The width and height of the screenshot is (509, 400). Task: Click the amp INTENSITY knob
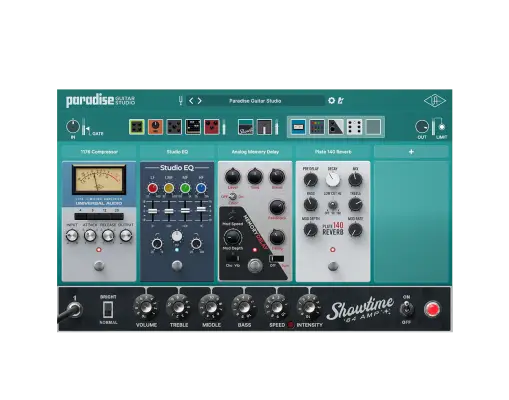click(x=309, y=307)
